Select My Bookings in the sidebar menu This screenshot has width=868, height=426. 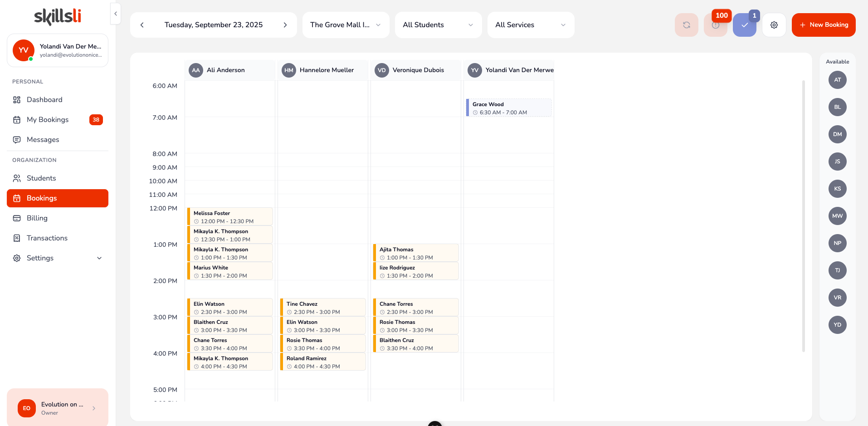pos(47,119)
